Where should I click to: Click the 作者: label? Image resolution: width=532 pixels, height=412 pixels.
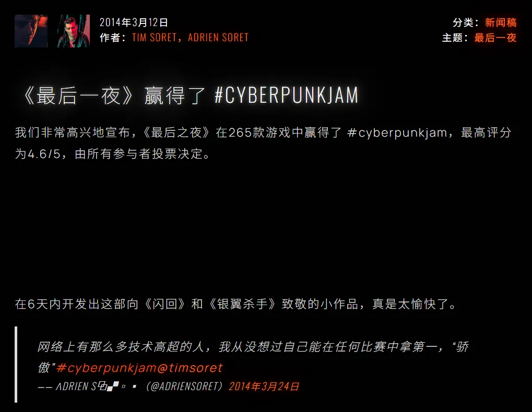coord(113,38)
